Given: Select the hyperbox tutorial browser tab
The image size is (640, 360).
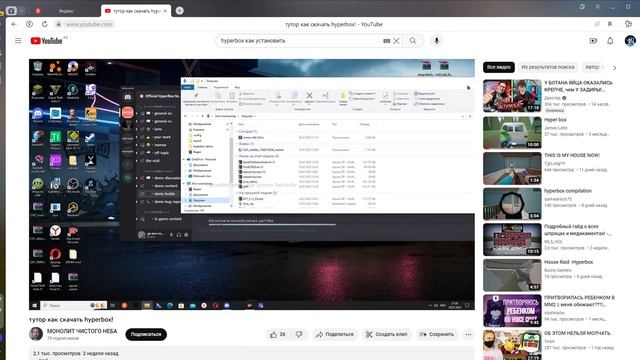Looking at the screenshot, I should (x=136, y=11).
